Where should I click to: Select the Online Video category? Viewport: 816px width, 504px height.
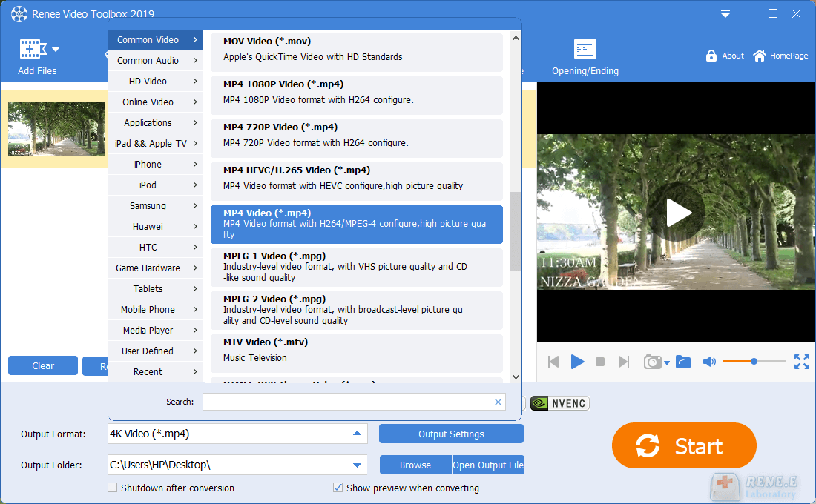(x=156, y=102)
